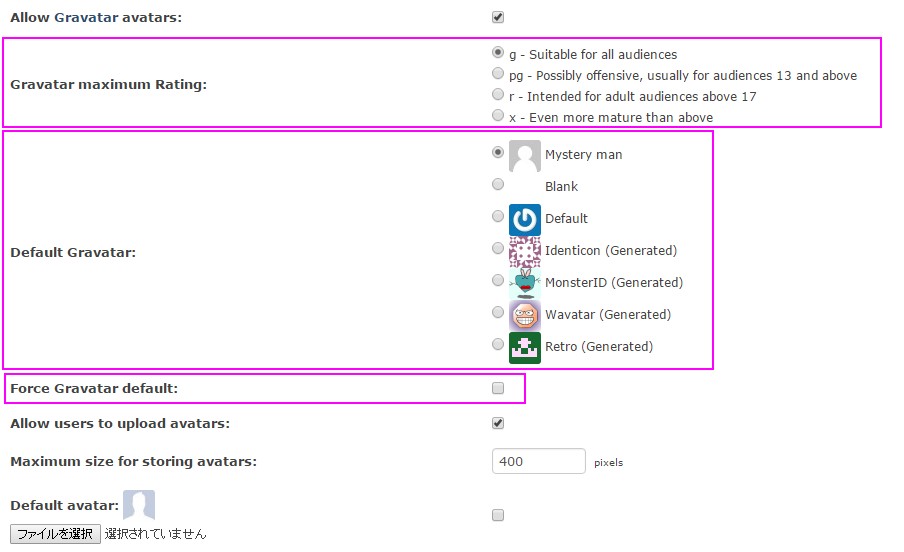Screen dimensions: 904x552
Task: Click the ファイルを選択 file chooser button
Action: 55,534
